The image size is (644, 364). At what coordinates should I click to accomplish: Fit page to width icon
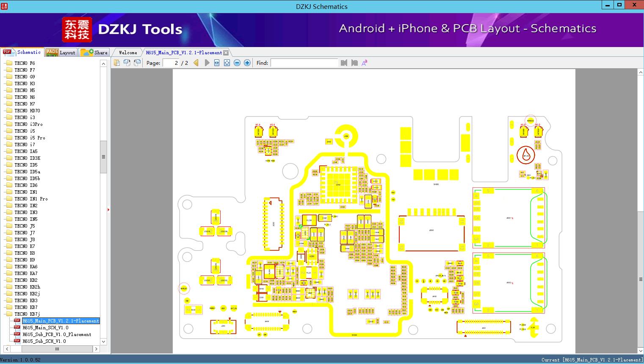click(x=217, y=63)
